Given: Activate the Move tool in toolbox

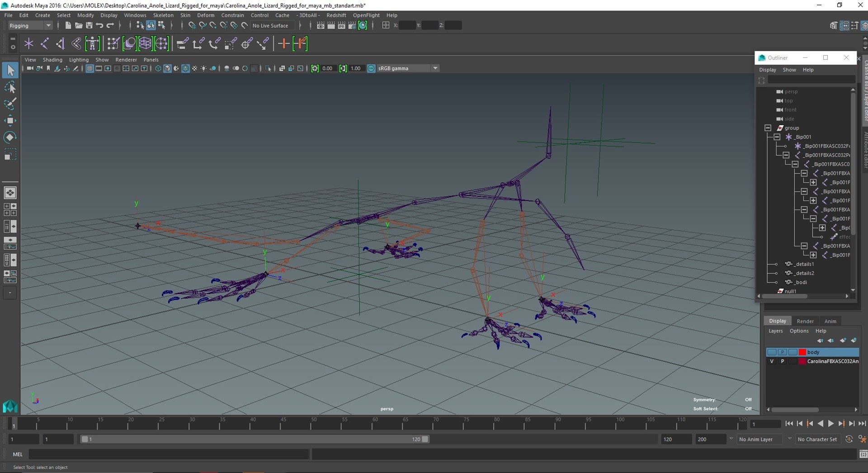Looking at the screenshot, I should 10,120.
